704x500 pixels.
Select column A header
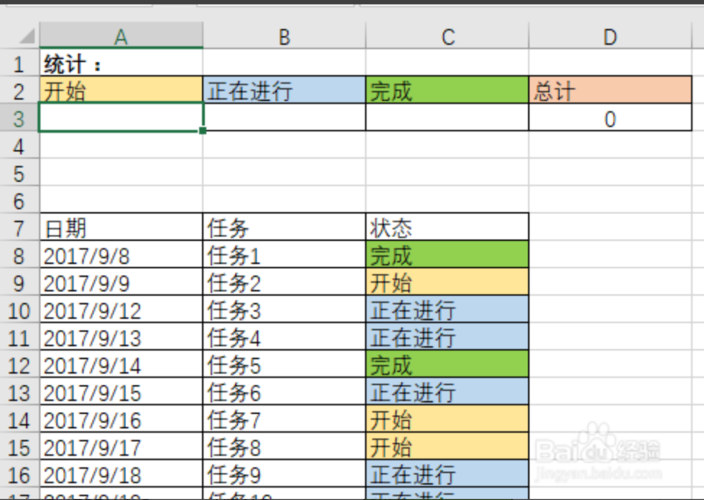[121, 36]
